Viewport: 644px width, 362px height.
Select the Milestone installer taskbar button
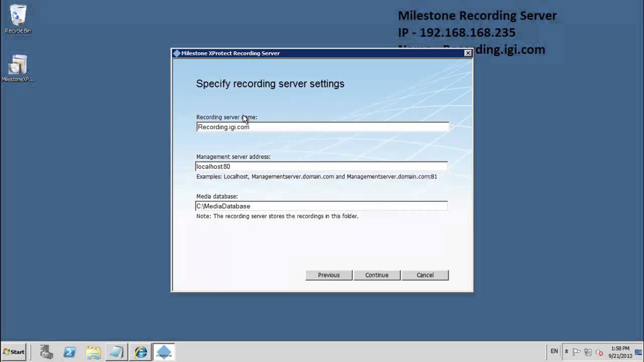click(x=164, y=351)
